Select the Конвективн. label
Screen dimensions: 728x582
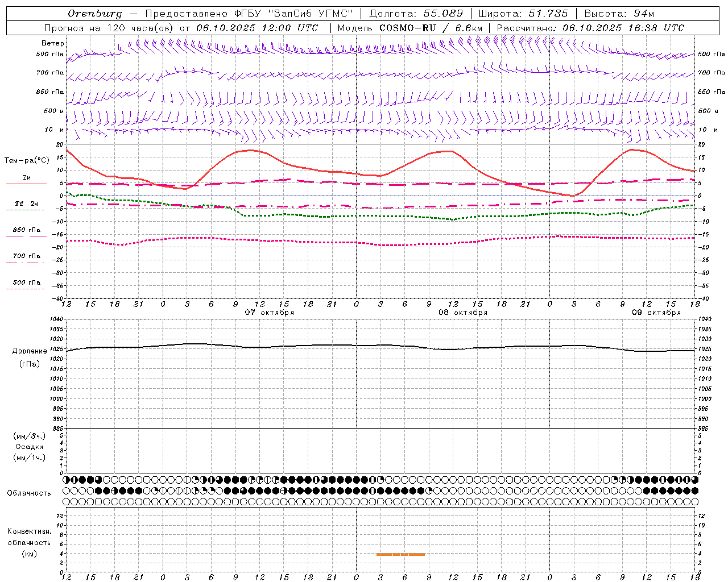[x=30, y=531]
